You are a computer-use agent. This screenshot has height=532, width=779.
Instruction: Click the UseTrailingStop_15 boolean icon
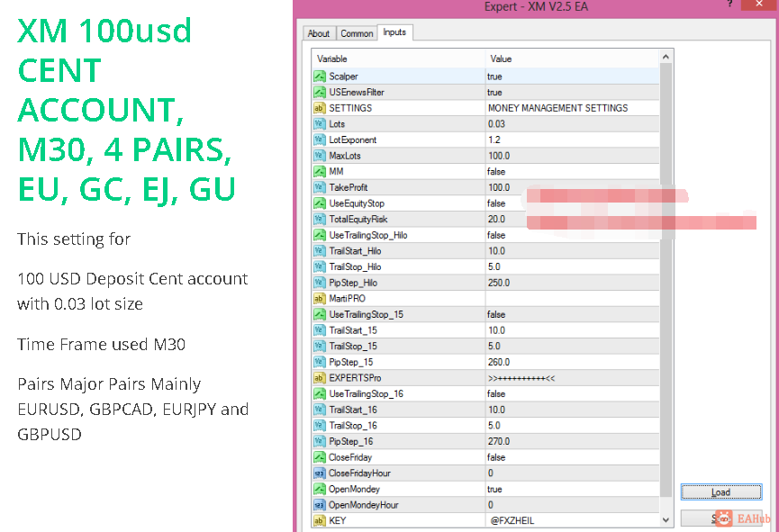[320, 314]
